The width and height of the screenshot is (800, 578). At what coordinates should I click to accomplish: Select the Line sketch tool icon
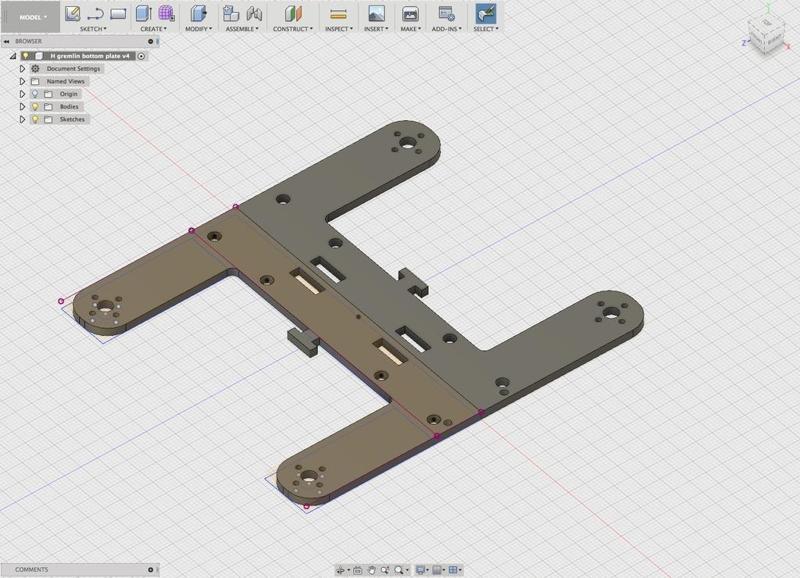(95, 14)
